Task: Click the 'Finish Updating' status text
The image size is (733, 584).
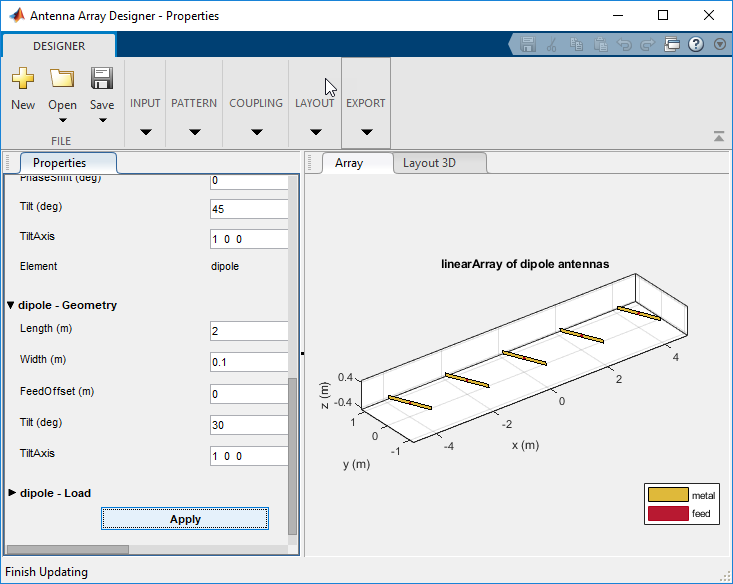Action: [x=46, y=572]
